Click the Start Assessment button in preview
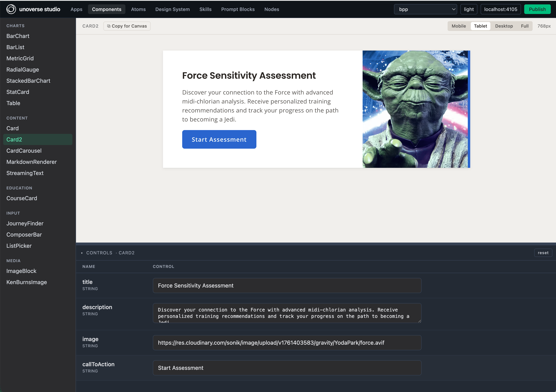The image size is (556, 392). pyautogui.click(x=219, y=139)
